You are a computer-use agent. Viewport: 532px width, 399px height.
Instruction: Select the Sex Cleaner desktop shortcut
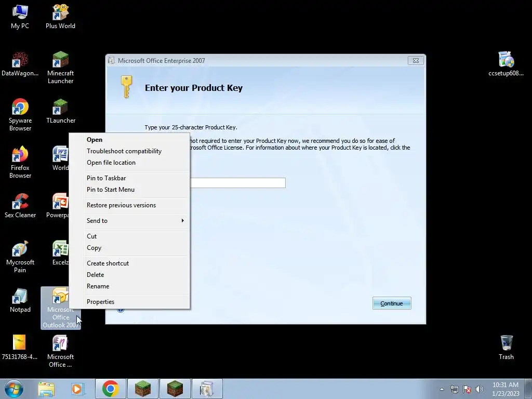pyautogui.click(x=20, y=206)
